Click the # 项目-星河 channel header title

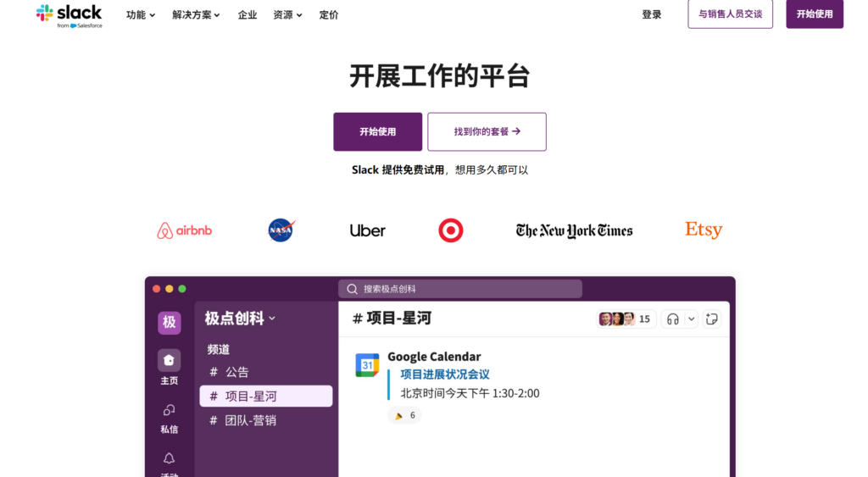[392, 319]
